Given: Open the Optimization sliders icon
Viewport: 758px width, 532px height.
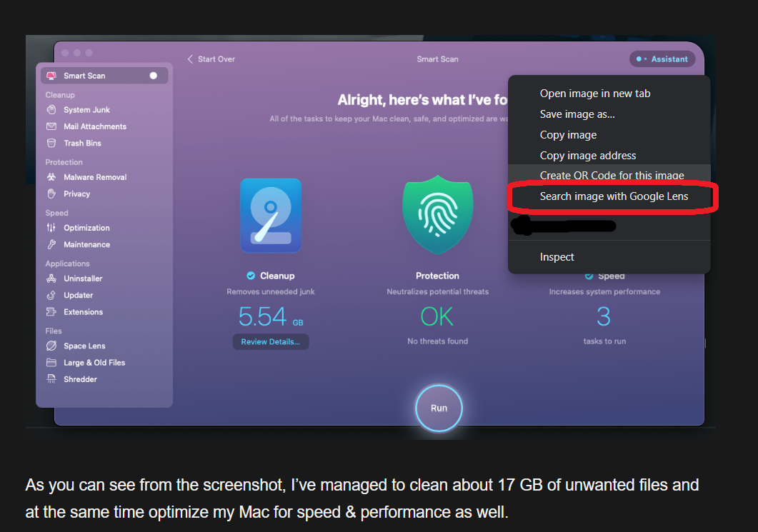Looking at the screenshot, I should point(51,228).
